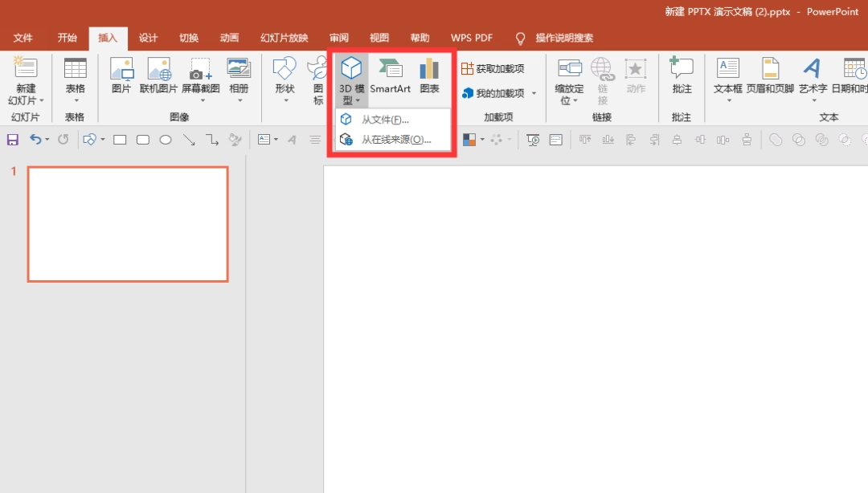Image resolution: width=868 pixels, height=493 pixels.
Task: Insert a picture using 图片 icon
Action: [x=121, y=78]
